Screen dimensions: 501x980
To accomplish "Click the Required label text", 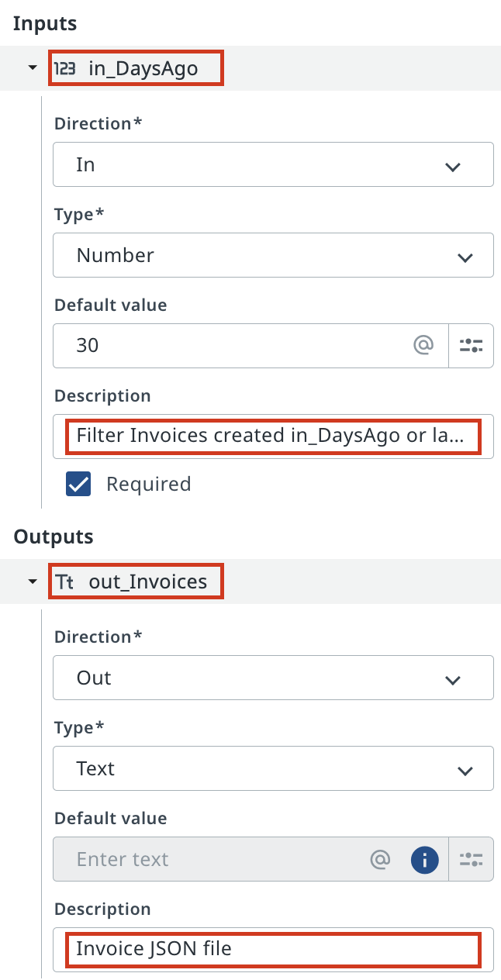I will coord(149,484).
